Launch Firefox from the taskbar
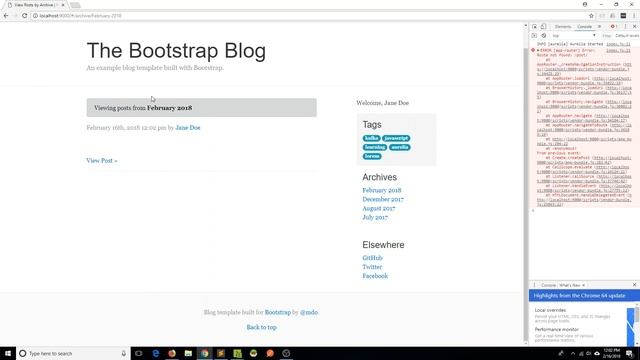Screen dimensions: 640x360 point(172,353)
